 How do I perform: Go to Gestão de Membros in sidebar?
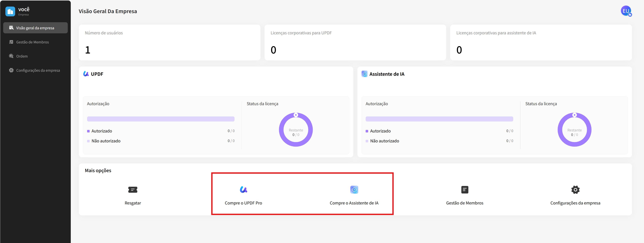tap(35, 42)
